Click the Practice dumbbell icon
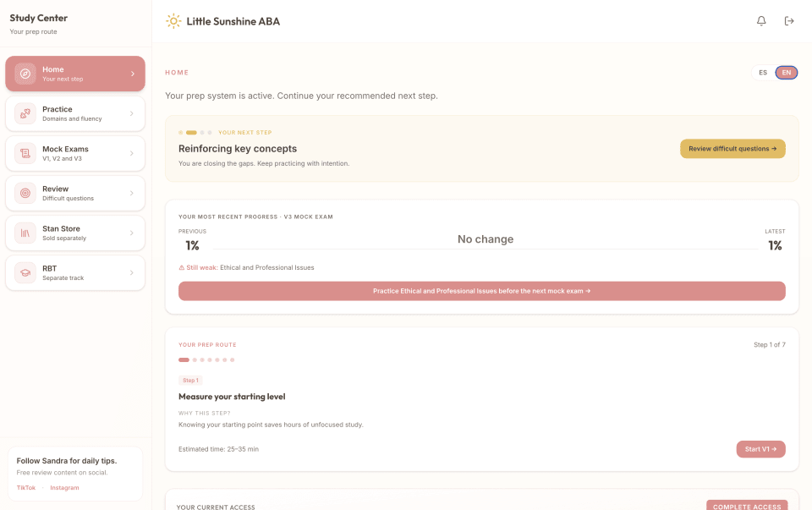The width and height of the screenshot is (812, 510). coord(25,113)
